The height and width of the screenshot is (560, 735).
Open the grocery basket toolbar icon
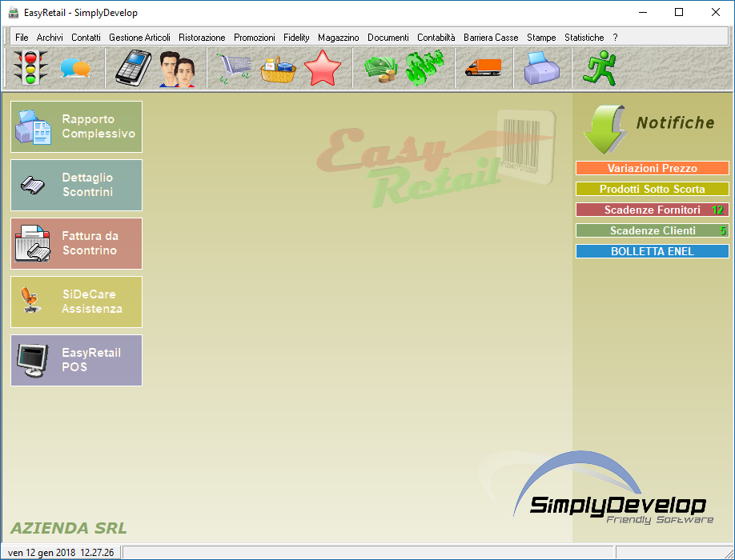click(278, 70)
